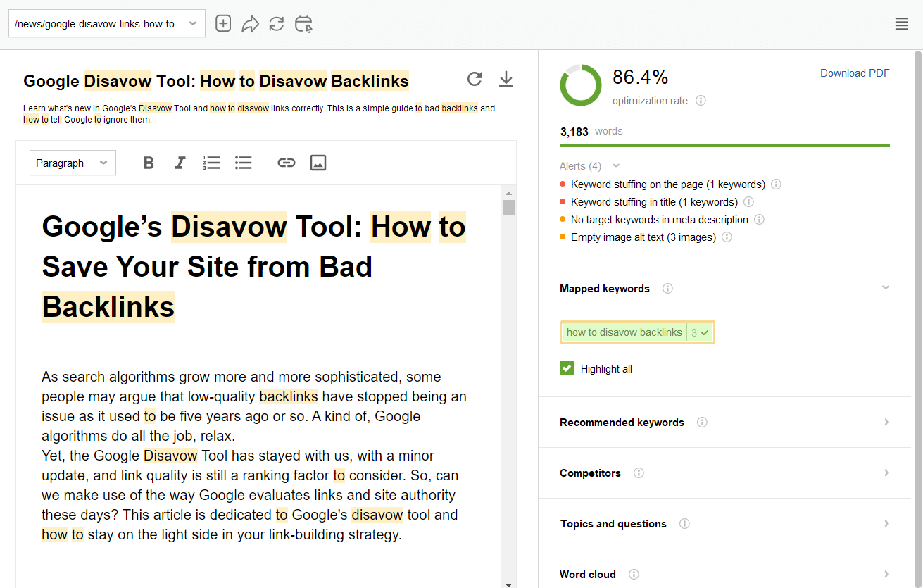Download the document using the arrow icon
Image resolution: width=923 pixels, height=588 pixels.
tap(506, 79)
